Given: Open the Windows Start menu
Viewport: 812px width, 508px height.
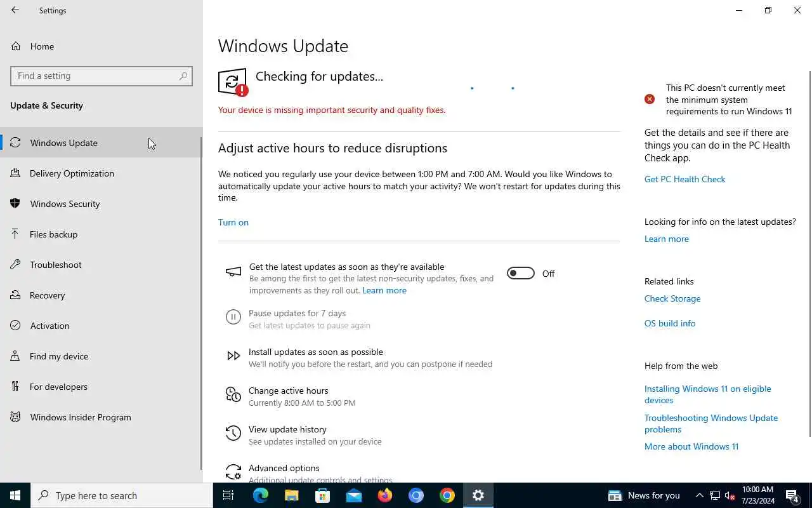Looking at the screenshot, I should click(x=15, y=495).
